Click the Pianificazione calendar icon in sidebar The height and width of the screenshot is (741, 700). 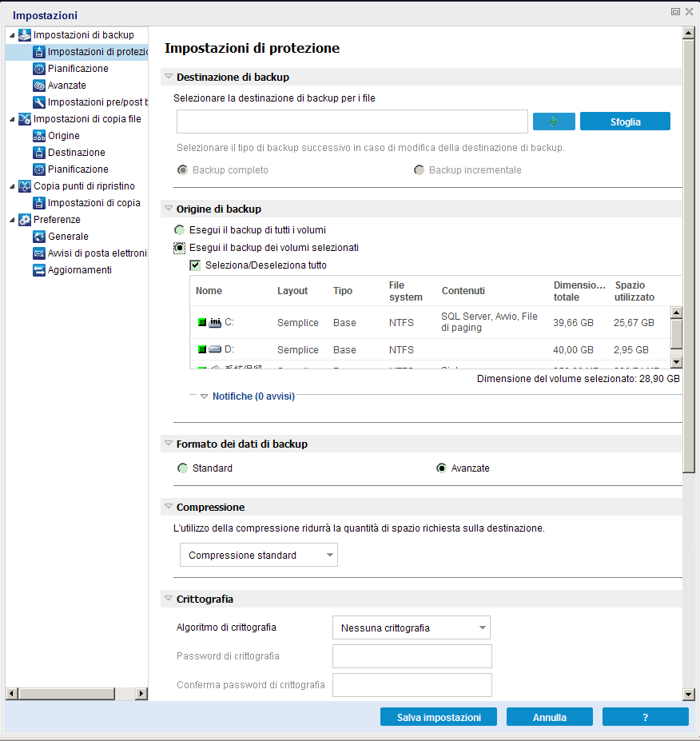(38, 68)
